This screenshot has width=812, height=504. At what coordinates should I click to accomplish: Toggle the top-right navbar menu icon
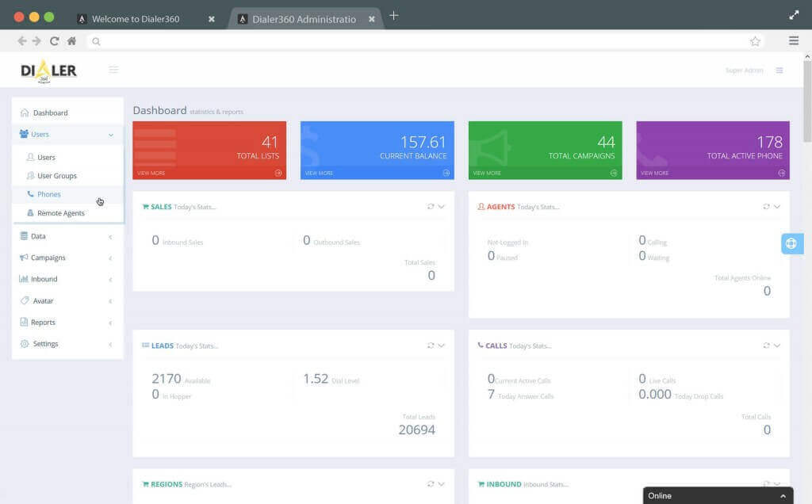tap(779, 70)
